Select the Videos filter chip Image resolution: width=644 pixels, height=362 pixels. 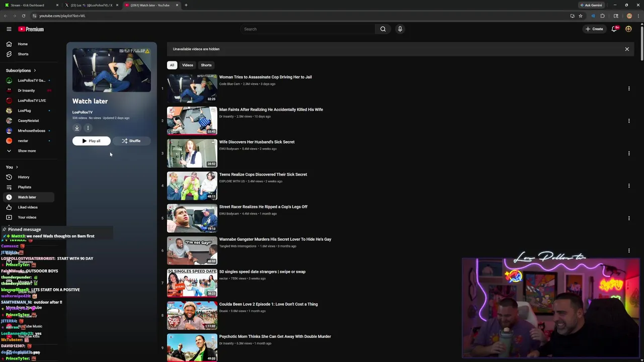click(188, 65)
